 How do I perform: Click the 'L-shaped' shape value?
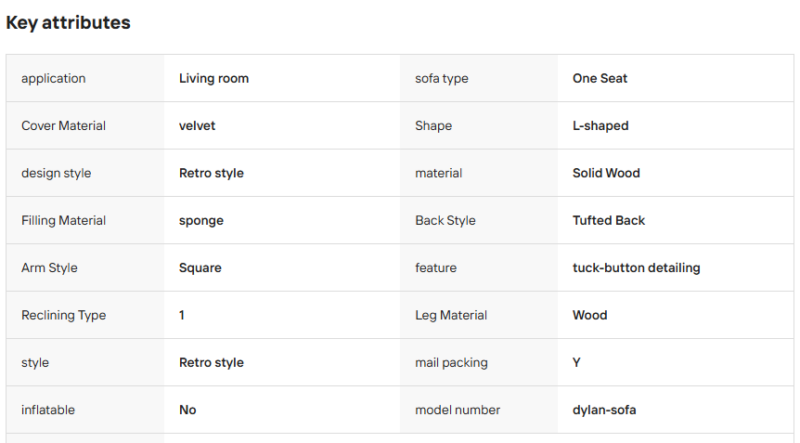[x=601, y=126]
